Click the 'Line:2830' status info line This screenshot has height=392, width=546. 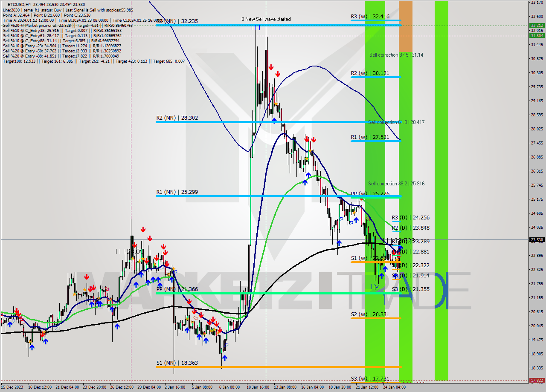coord(67,10)
